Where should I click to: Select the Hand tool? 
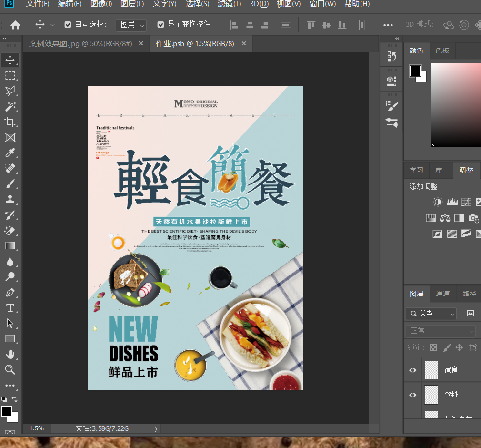tap(10, 354)
